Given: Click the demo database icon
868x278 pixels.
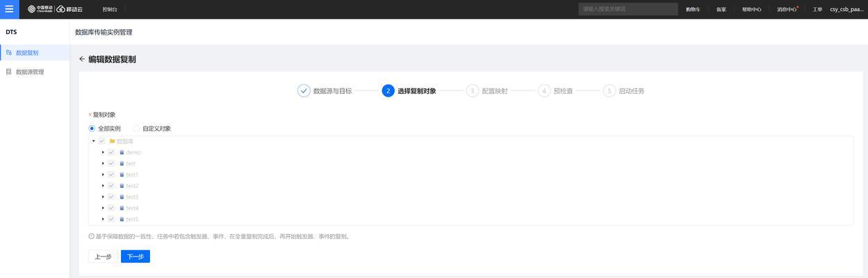Looking at the screenshot, I should coord(122,152).
